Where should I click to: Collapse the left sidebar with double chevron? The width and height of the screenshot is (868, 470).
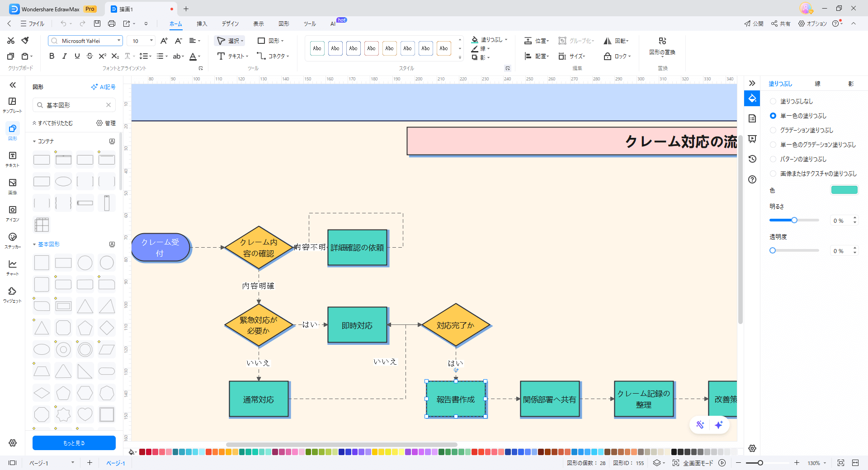13,85
